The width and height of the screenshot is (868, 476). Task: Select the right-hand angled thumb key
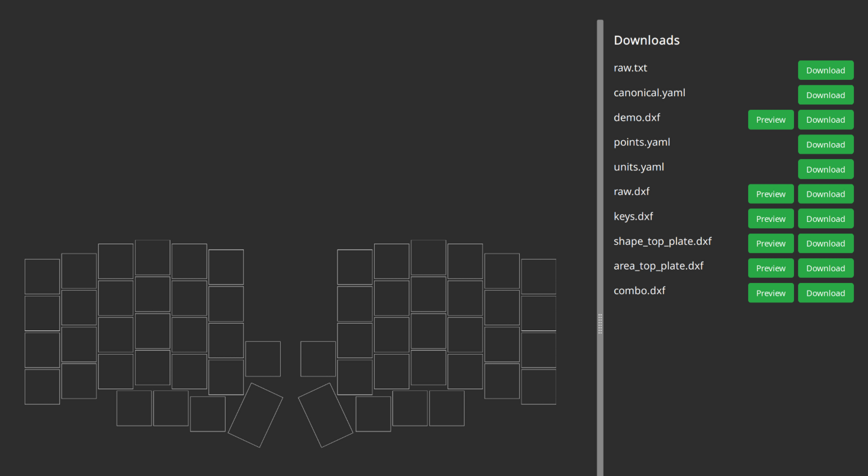[327, 415]
